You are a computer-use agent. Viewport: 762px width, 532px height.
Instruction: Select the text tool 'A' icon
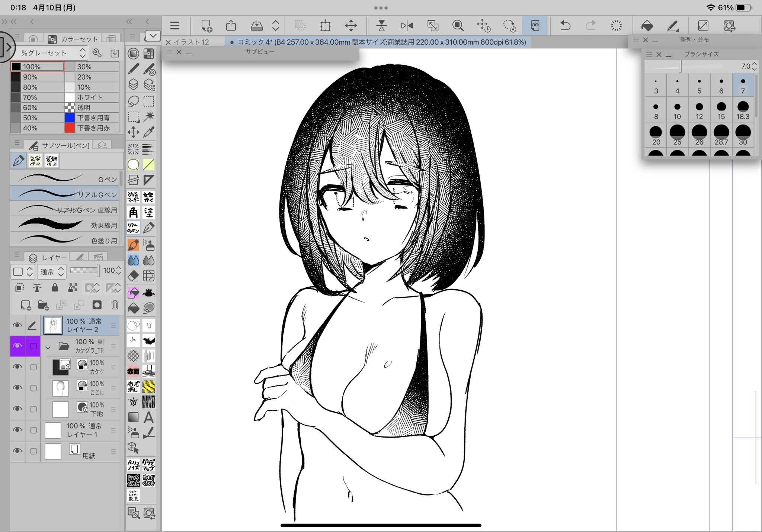(148, 417)
